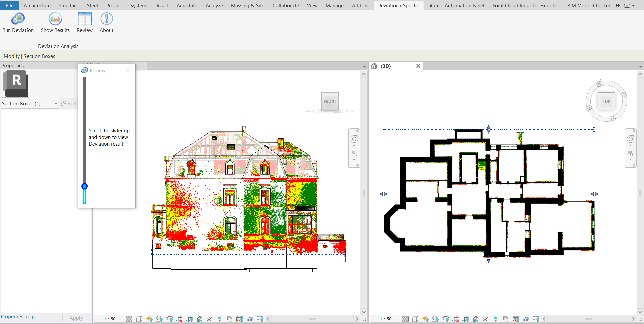Click the Run Deviation tool icon
This screenshot has width=644, height=324.
(x=18, y=19)
